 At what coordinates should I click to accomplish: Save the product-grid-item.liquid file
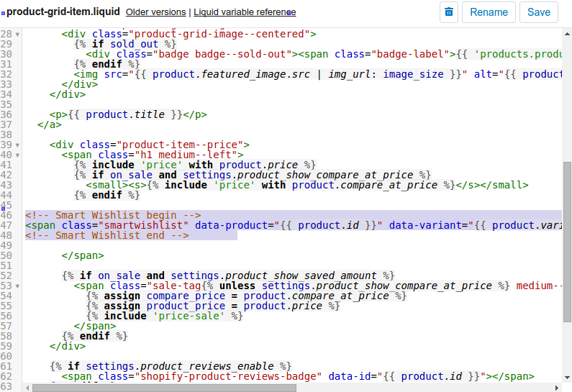coord(538,12)
